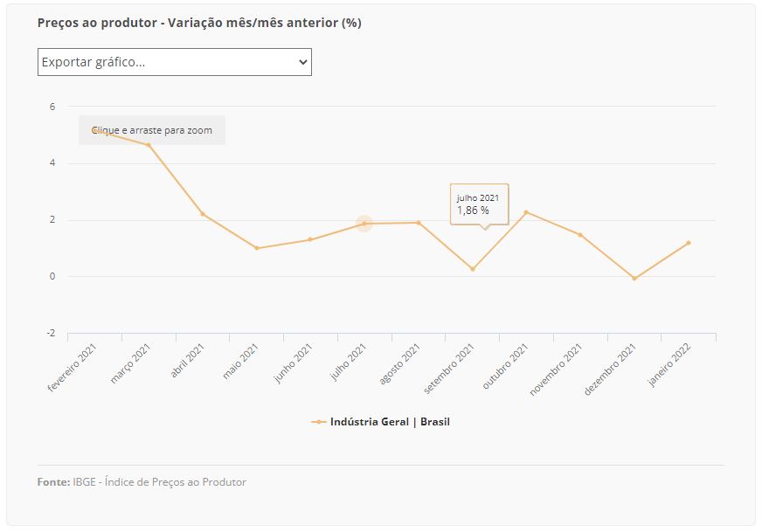Click the maio 2021 data point
This screenshot has height=532, width=762.
click(257, 248)
